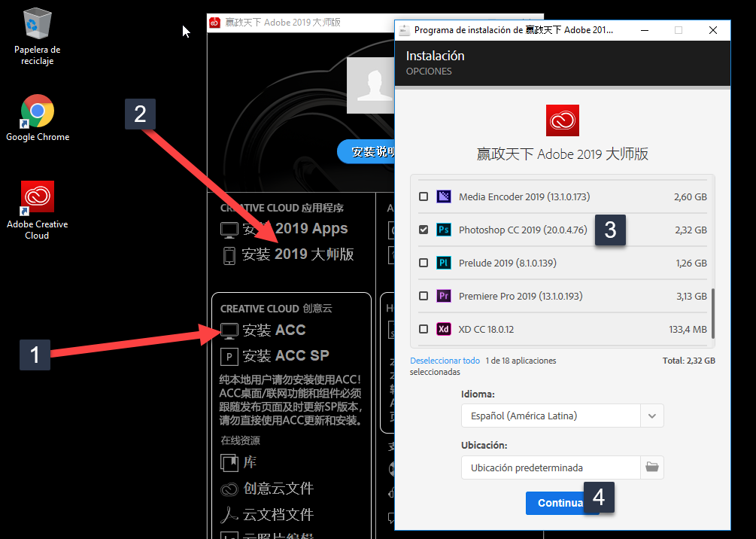Screen dimensions: 756x539
Task: Click the monitor icon beside 安装 ACC
Action: pos(229,331)
